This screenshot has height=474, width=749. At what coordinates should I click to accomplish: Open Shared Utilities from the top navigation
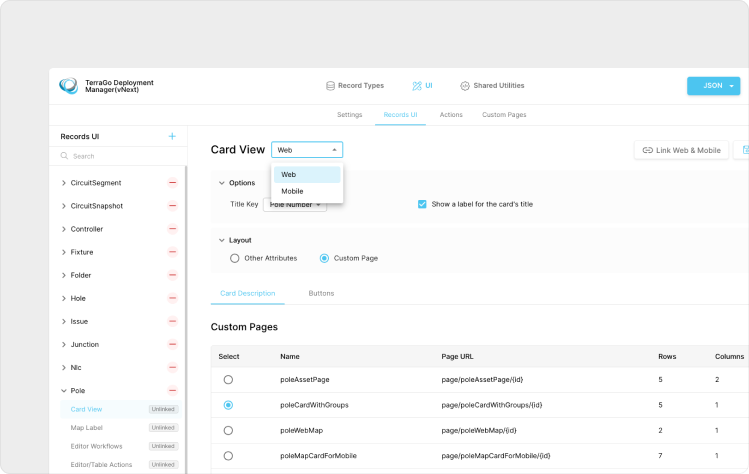(x=491, y=86)
